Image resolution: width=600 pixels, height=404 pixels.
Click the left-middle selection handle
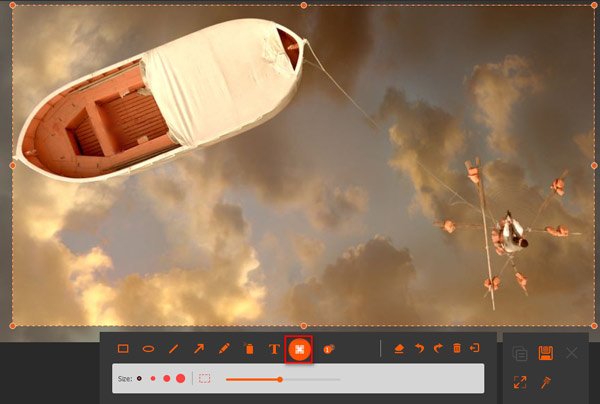(x=12, y=166)
